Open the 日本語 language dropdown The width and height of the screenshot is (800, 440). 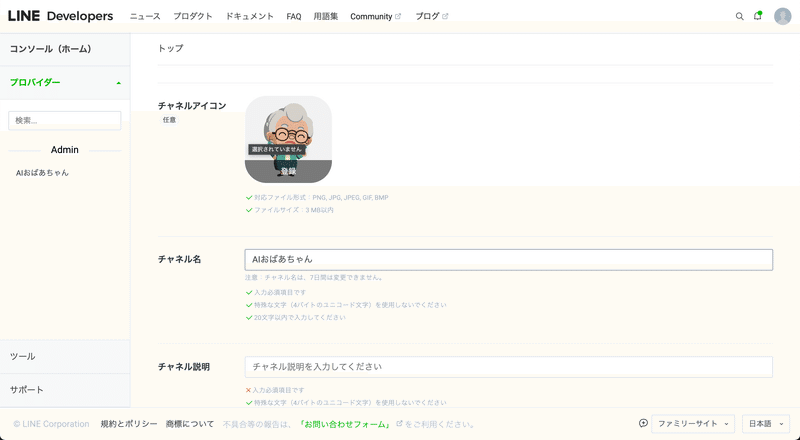(765, 423)
